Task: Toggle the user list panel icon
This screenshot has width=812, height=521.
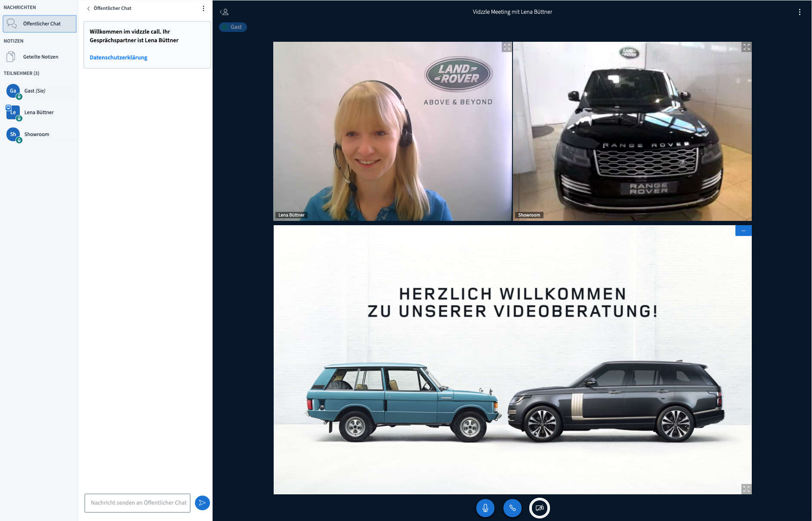Action: pos(224,12)
